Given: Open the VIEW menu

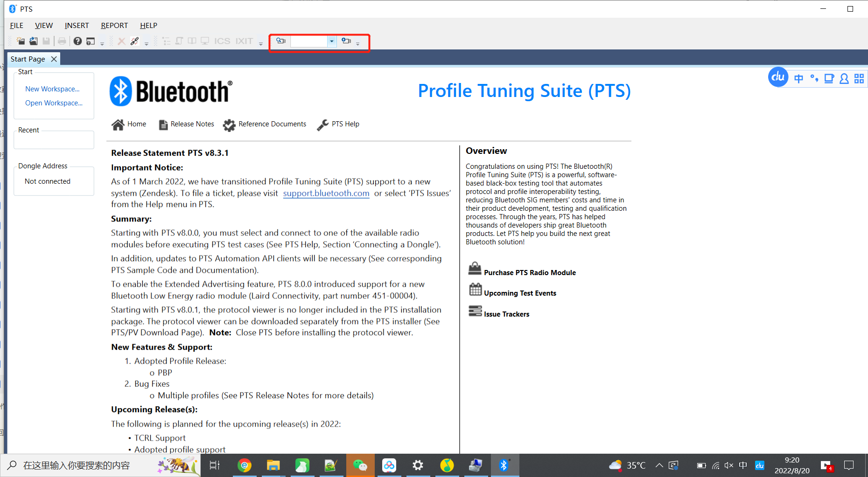Looking at the screenshot, I should (x=44, y=25).
